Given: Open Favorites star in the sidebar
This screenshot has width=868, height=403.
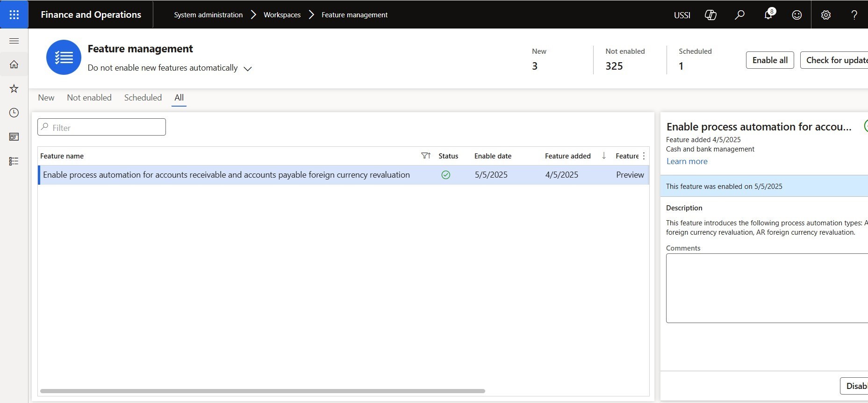Looking at the screenshot, I should (14, 89).
